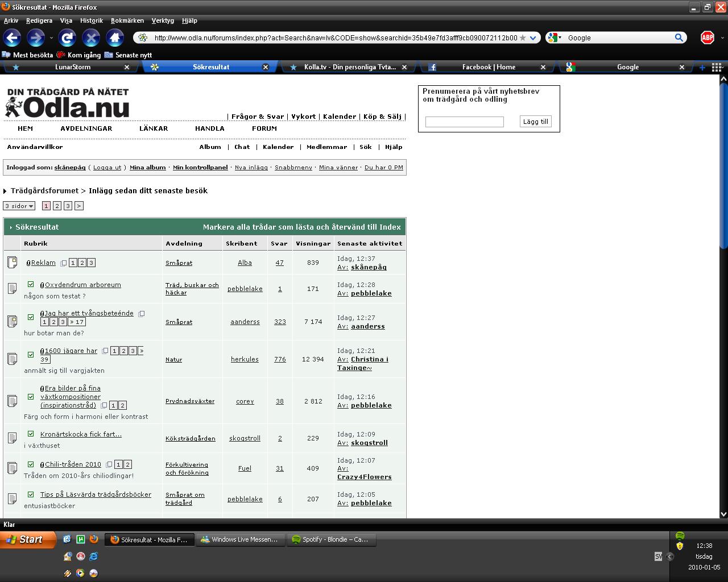
Task: Click the browser Back arrow button
Action: point(13,38)
